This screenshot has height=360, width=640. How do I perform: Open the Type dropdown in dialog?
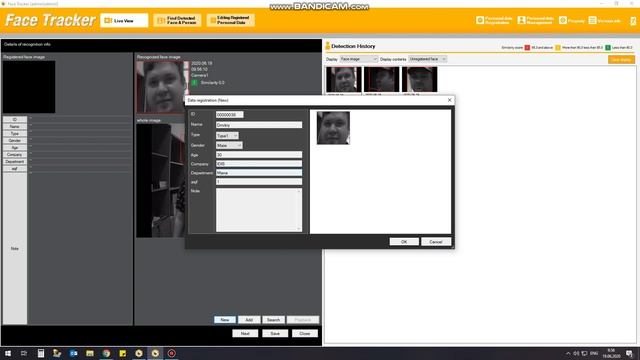click(227, 136)
